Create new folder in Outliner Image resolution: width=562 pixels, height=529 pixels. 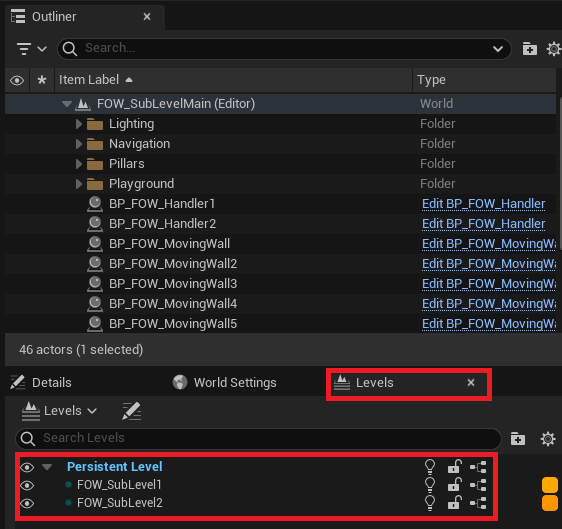point(529,49)
